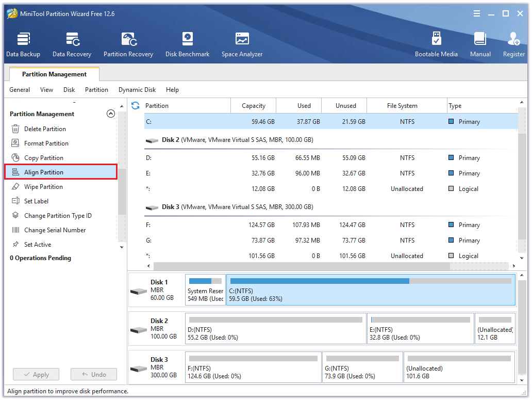The image size is (532, 400).
Task: Select the C: partition row
Action: [x=331, y=122]
